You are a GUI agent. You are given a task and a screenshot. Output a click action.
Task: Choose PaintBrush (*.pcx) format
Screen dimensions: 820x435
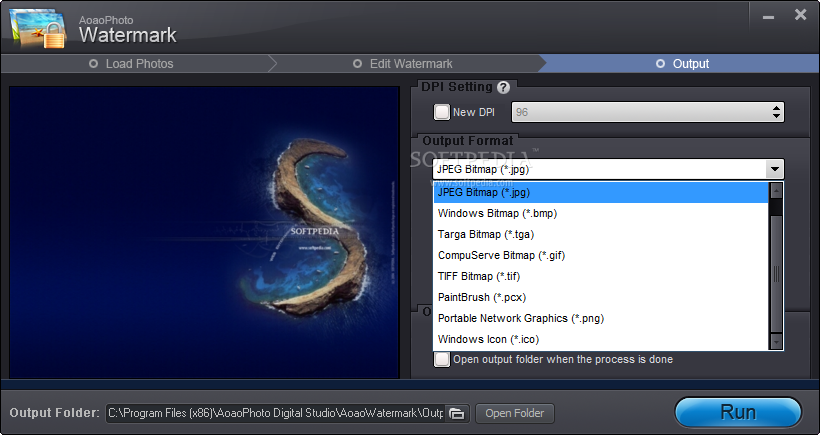pos(601,297)
